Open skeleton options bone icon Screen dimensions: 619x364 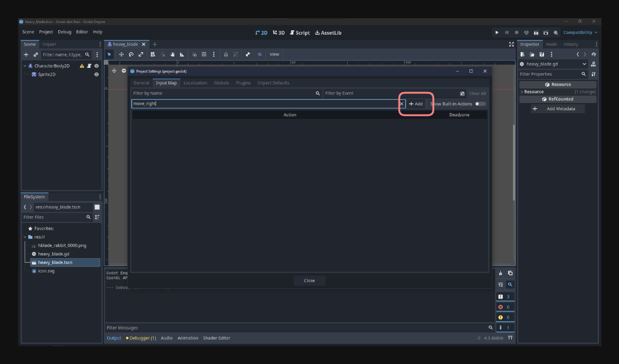click(248, 55)
